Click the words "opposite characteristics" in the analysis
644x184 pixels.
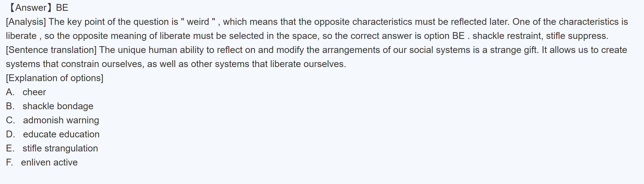coord(363,22)
